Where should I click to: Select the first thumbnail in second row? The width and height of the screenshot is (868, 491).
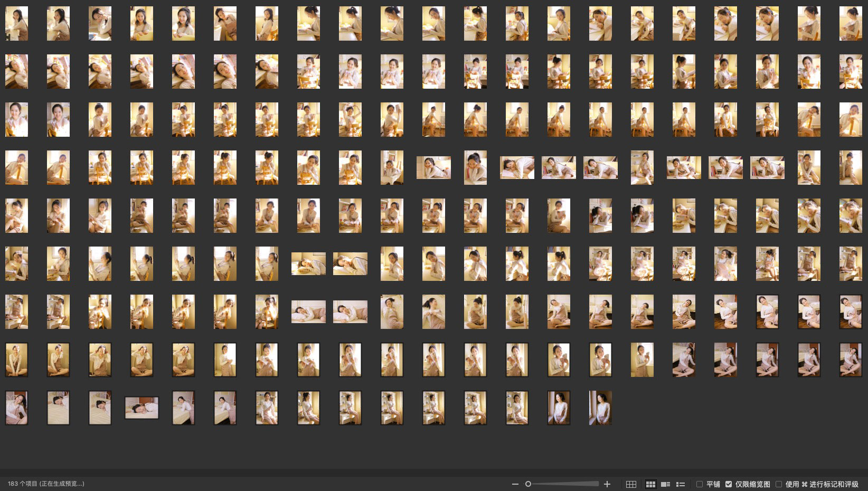tap(16, 71)
